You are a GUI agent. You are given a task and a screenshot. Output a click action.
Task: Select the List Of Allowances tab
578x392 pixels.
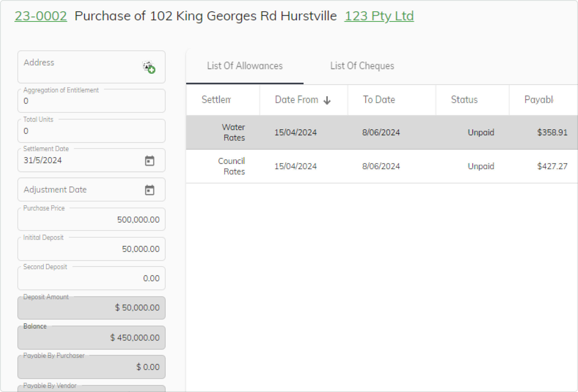pos(244,66)
